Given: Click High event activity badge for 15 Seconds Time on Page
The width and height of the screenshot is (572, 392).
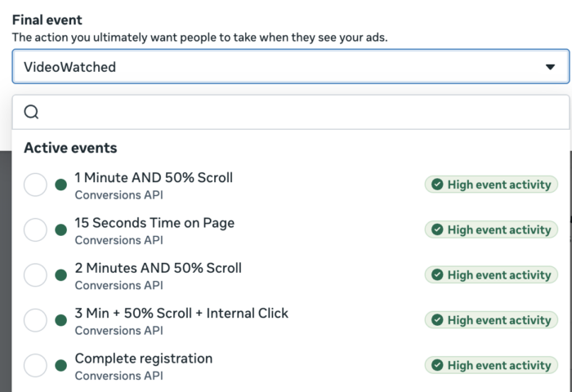Looking at the screenshot, I should click(x=491, y=229).
